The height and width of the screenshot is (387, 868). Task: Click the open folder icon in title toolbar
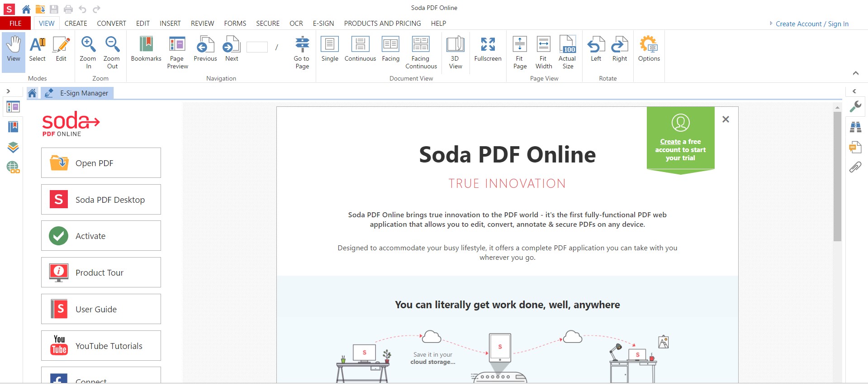click(40, 9)
